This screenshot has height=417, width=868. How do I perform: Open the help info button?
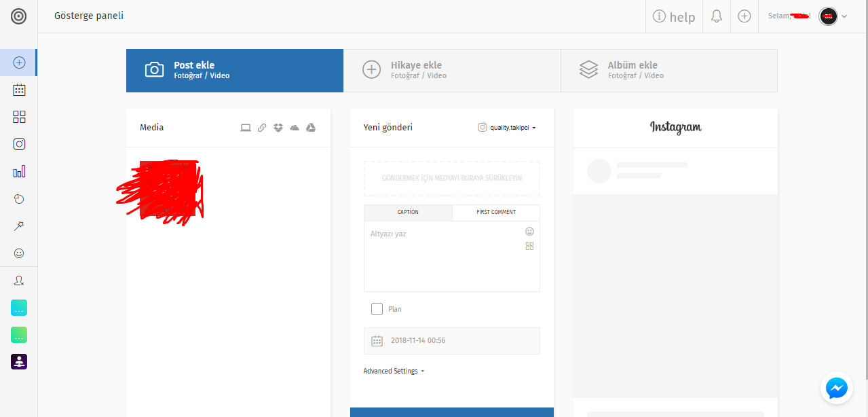tap(674, 16)
